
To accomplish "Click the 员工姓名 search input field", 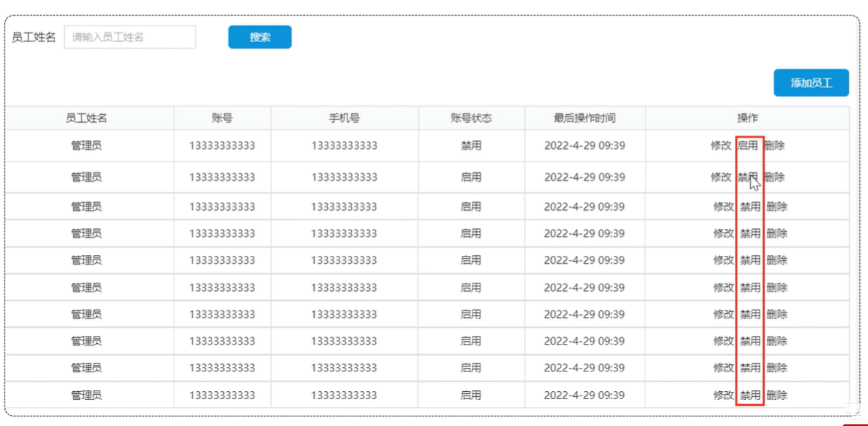I will (130, 37).
